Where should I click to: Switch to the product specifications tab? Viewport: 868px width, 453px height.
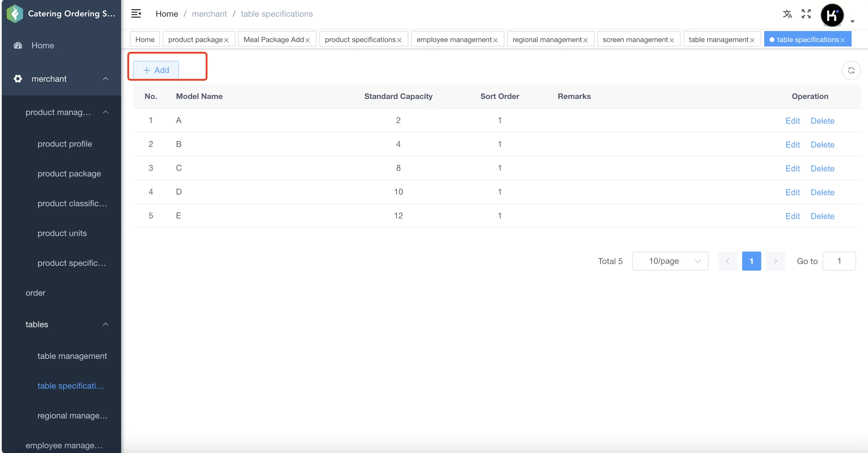[360, 39]
